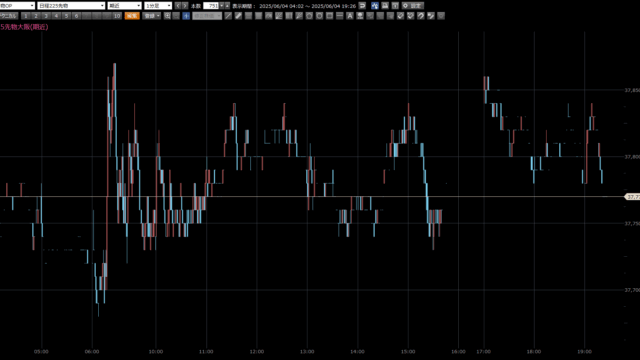
Task: Select preset tab 4
Action: (x=56, y=16)
